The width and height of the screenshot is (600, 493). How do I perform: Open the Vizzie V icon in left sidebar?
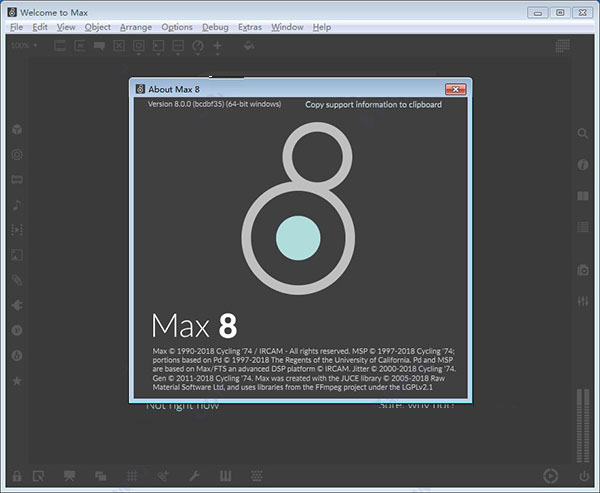point(17,330)
